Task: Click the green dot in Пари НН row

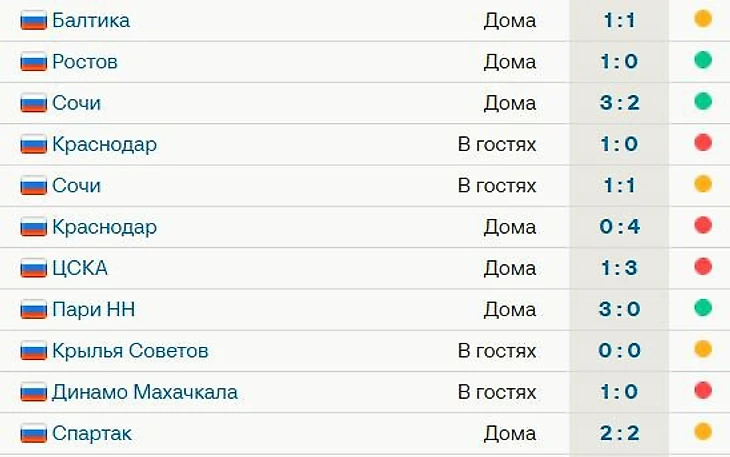Action: click(703, 308)
